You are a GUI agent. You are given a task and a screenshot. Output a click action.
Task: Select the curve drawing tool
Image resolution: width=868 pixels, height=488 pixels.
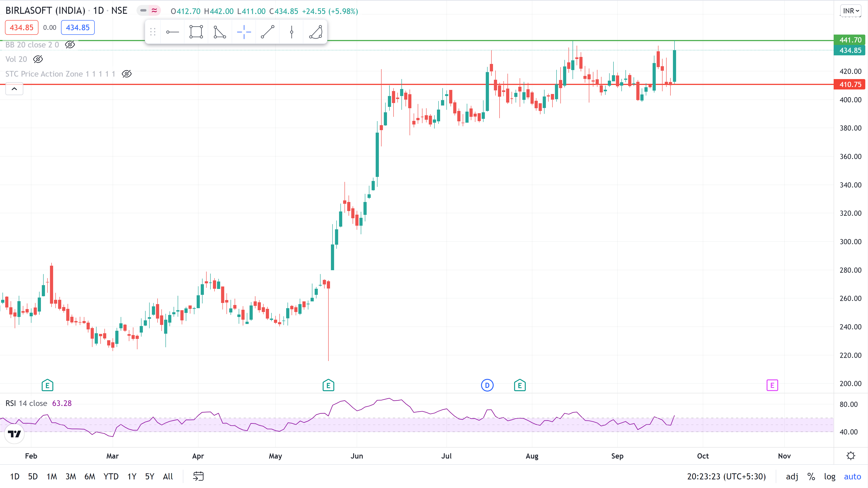[316, 32]
